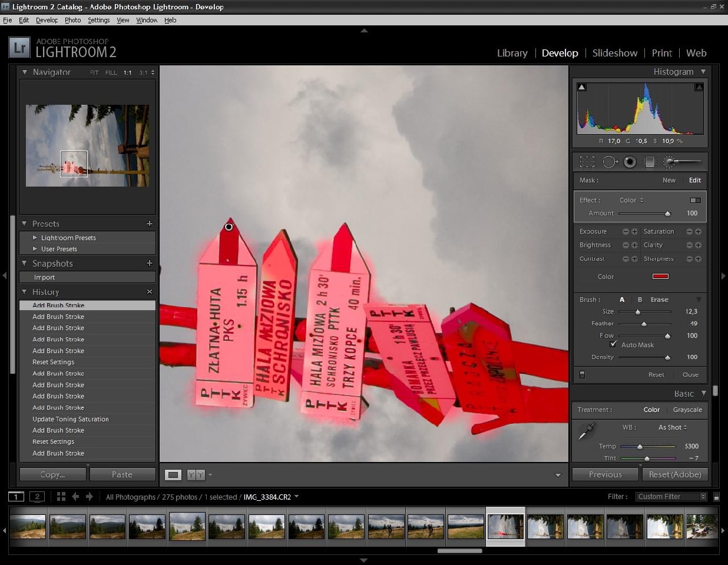Toggle effect buttons/sliders mode switch
This screenshot has height=565, width=728.
696,200
